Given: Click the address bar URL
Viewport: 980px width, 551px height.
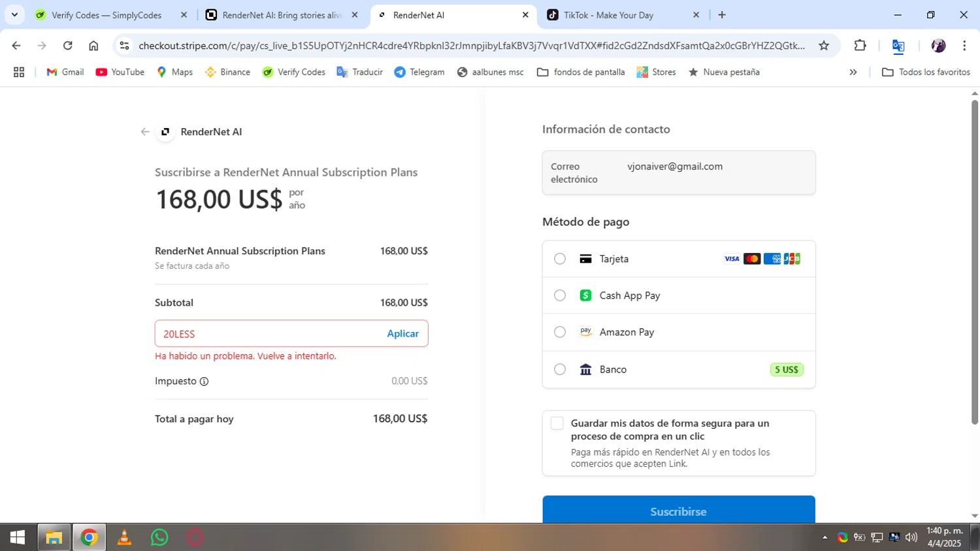Looking at the screenshot, I should 472,45.
